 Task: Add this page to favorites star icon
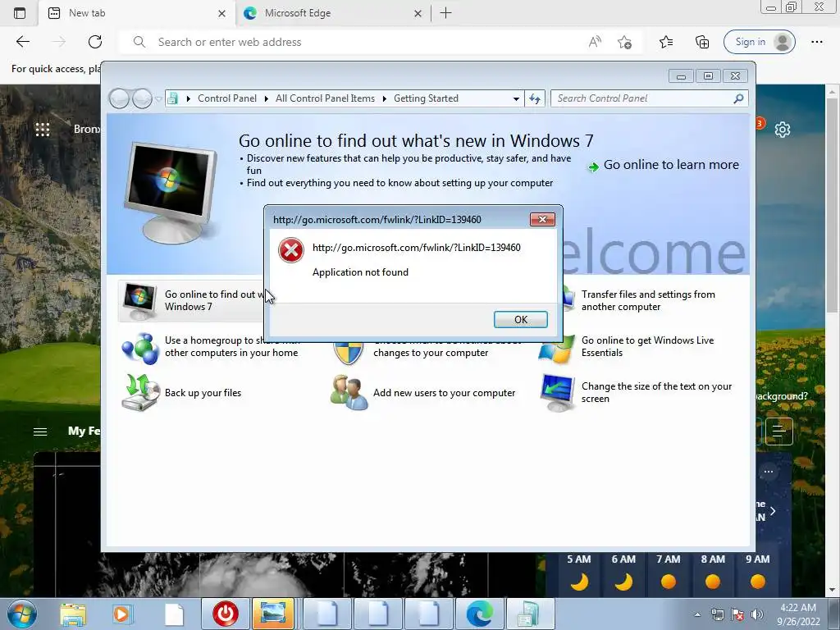point(624,42)
